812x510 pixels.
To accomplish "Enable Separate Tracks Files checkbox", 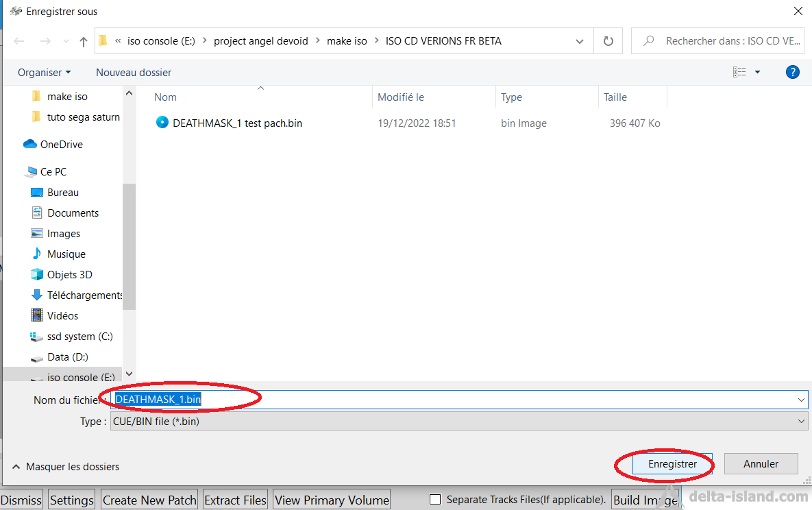I will click(434, 500).
